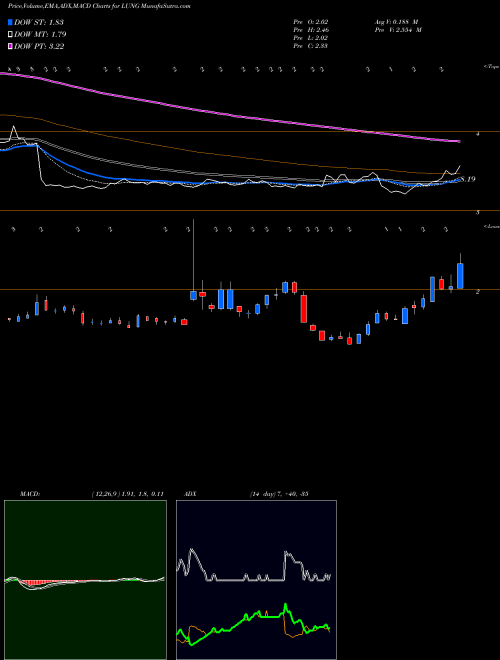Click the large red candlestick before the dip

304,309
